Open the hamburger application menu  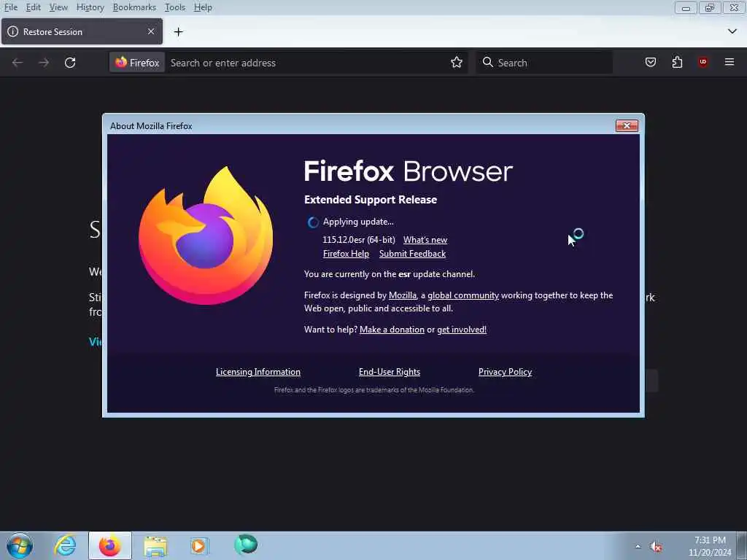(x=729, y=63)
